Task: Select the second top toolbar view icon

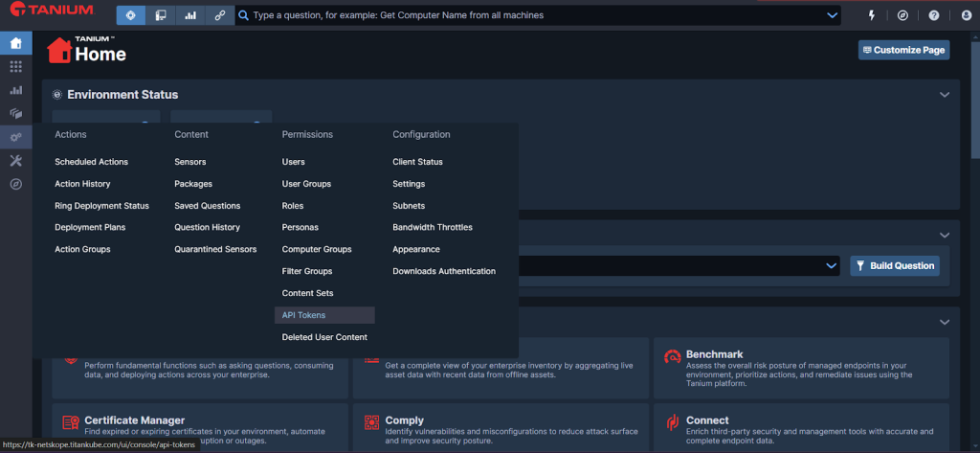Action: [161, 15]
